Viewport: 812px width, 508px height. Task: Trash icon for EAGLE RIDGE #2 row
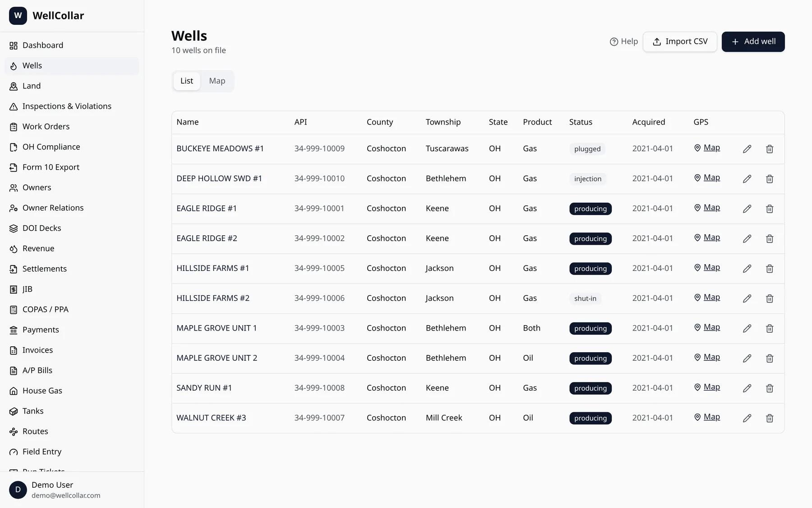pyautogui.click(x=770, y=238)
